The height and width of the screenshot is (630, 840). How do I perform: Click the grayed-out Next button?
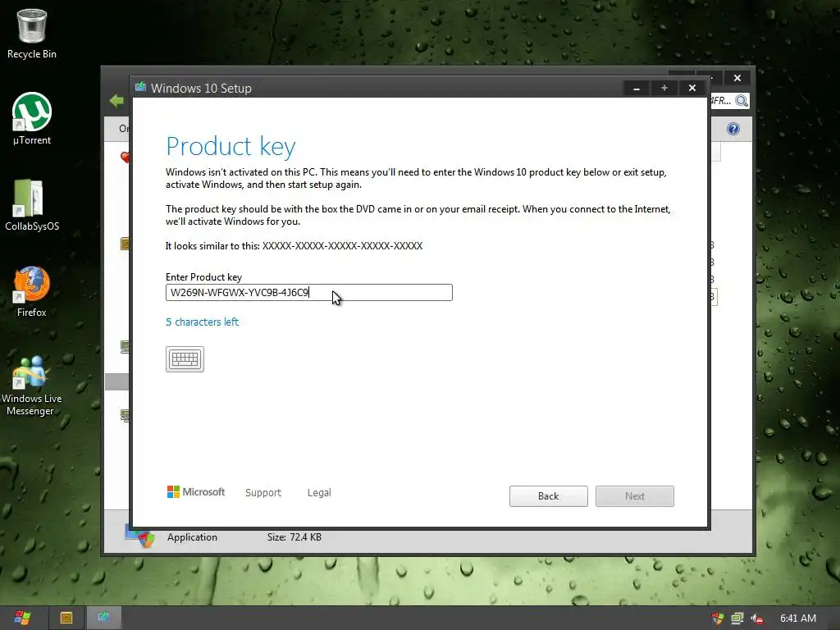coord(635,496)
